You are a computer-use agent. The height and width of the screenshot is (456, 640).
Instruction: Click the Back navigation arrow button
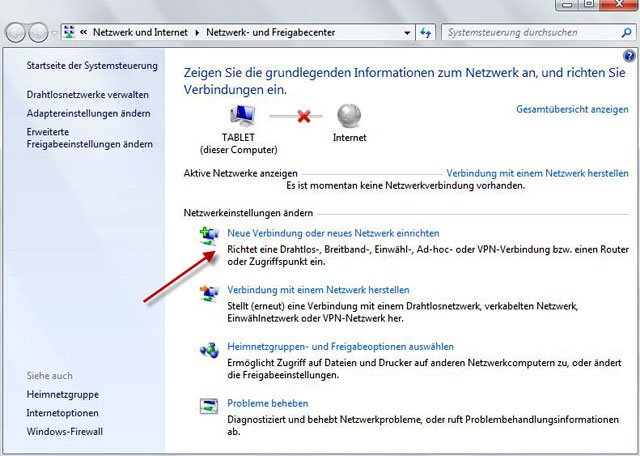tap(16, 33)
